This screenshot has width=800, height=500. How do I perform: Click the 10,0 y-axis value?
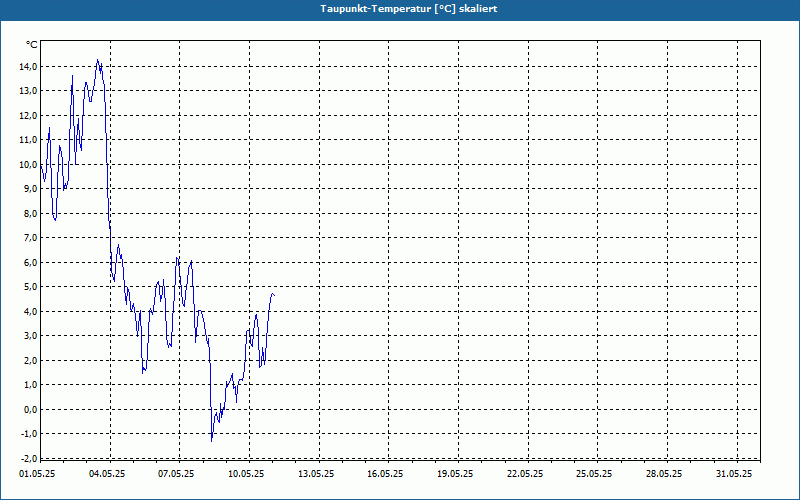[x=28, y=164]
